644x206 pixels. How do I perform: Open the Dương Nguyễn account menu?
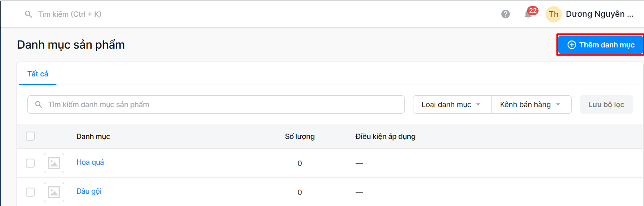point(599,14)
